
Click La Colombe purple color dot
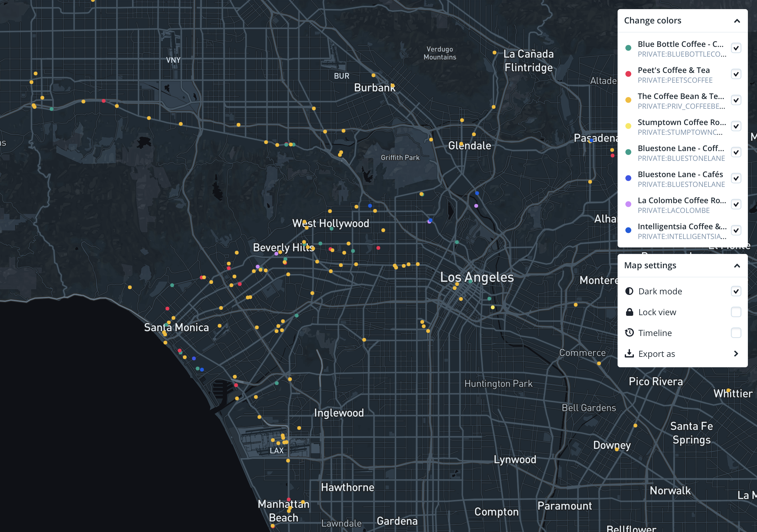pos(628,204)
